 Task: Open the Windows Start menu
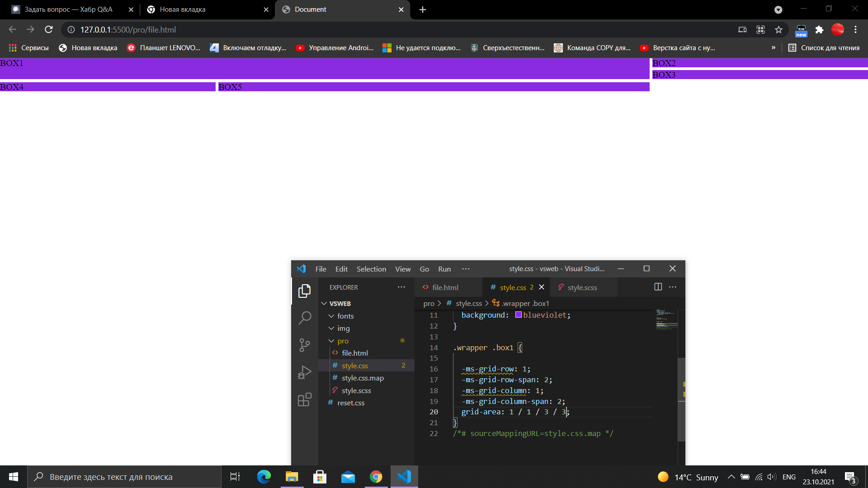(14, 477)
